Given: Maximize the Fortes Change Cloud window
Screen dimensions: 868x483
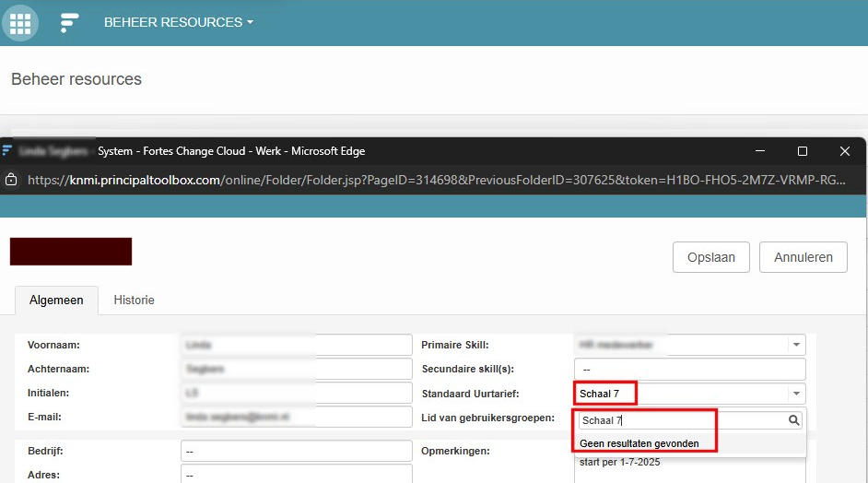Looking at the screenshot, I should tap(802, 151).
